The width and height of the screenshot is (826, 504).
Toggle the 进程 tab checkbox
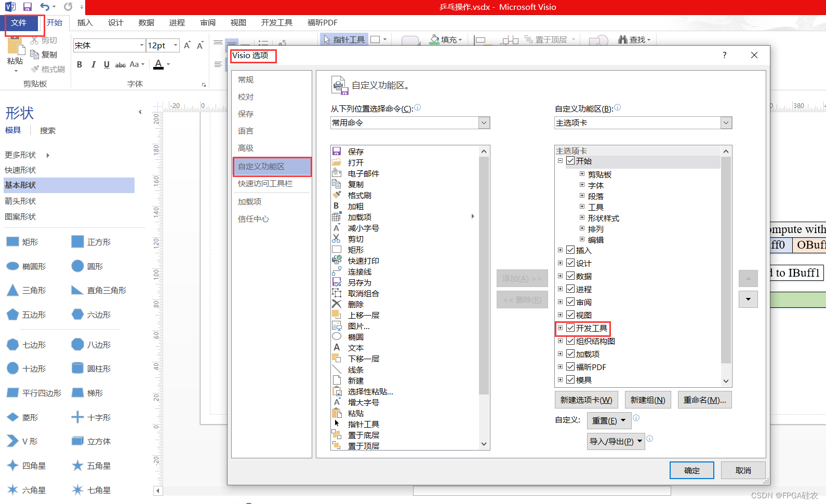(x=570, y=289)
